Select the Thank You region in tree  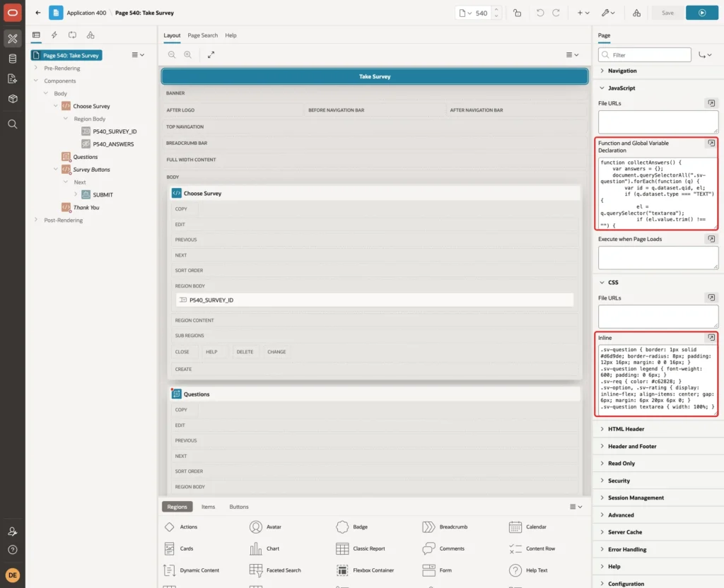[86, 208]
